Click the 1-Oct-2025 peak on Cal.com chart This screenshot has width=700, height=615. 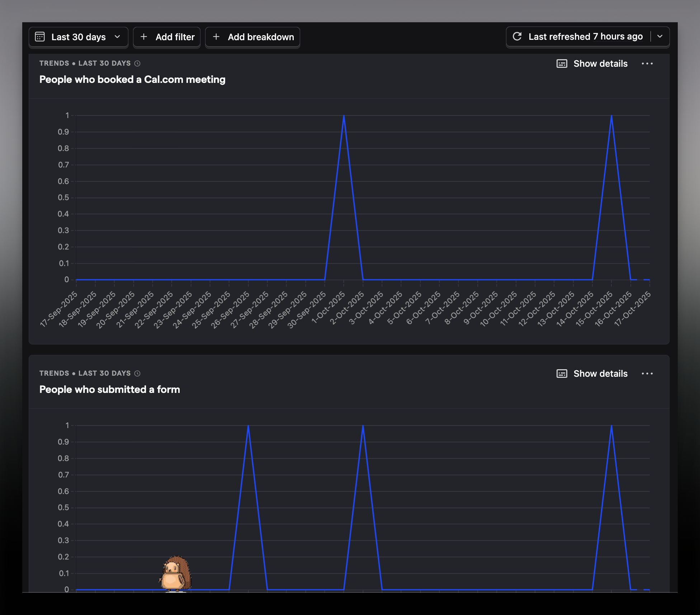click(344, 116)
